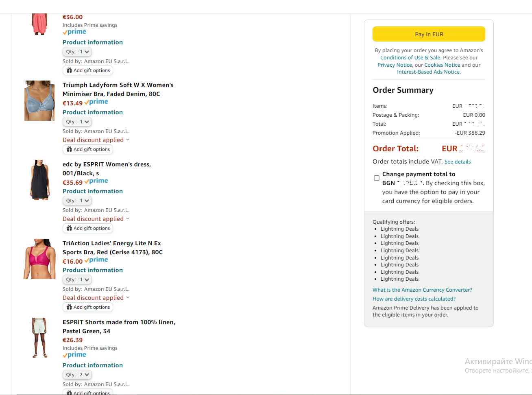Click gift icon for edc ESPRIT dress
This screenshot has width=532, height=395.
click(x=70, y=228)
